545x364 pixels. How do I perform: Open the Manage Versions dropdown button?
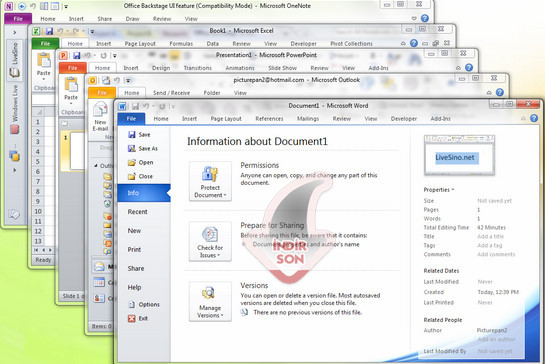point(210,301)
